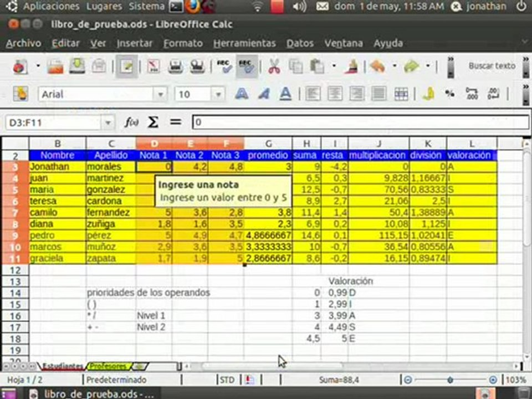This screenshot has height=399, width=532.
Task: Run the spelling check icon
Action: coord(224,66)
